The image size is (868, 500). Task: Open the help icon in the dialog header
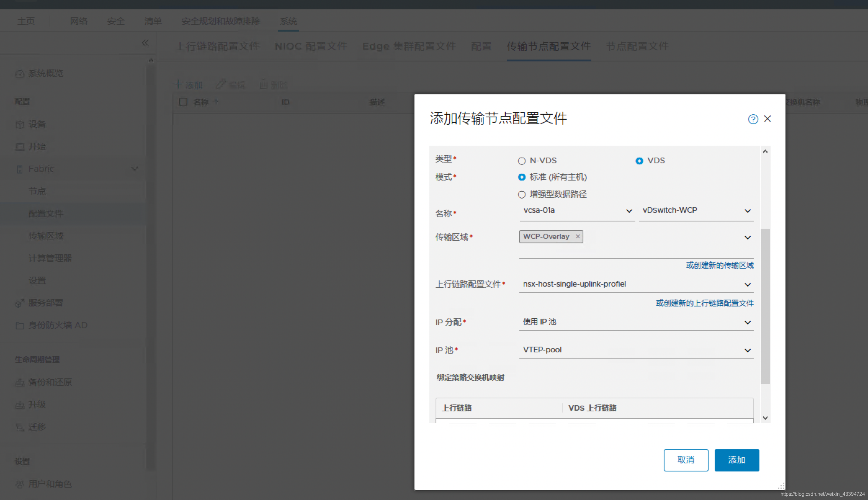click(x=753, y=119)
